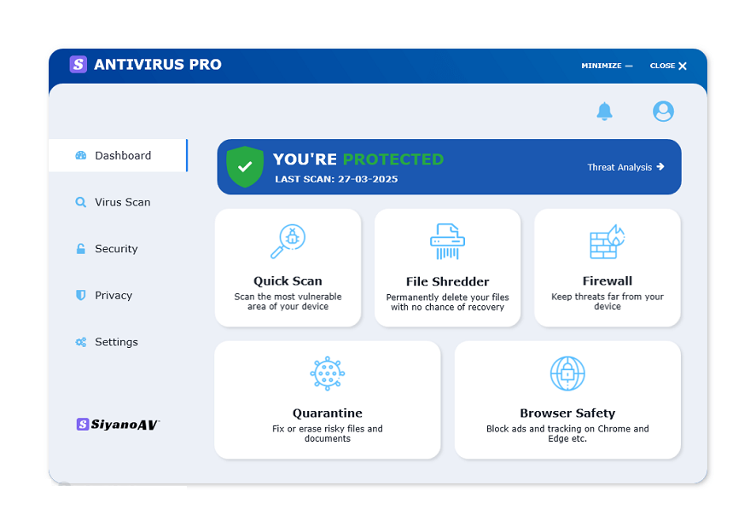Viewport: 756px width, 532px height.
Task: Click the File Shredder icon
Action: point(447,241)
